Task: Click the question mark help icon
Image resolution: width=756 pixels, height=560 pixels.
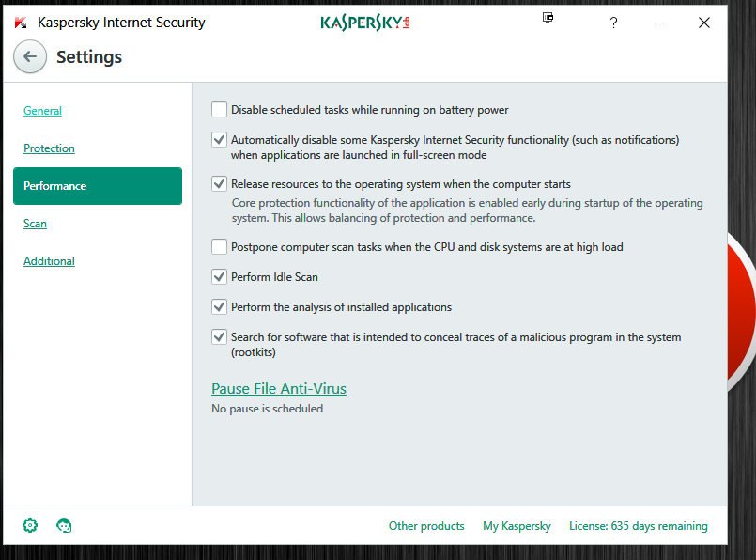Action: pyautogui.click(x=613, y=23)
